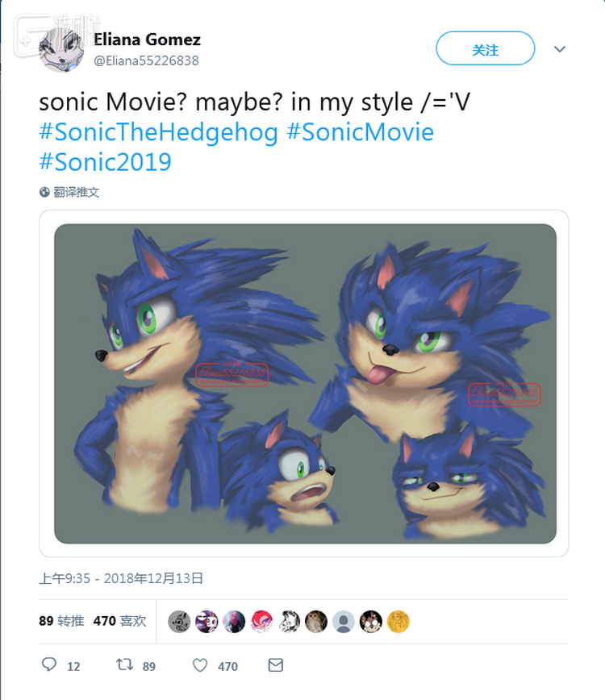
Task: View the 89 转推 retweets list
Action: click(61, 621)
